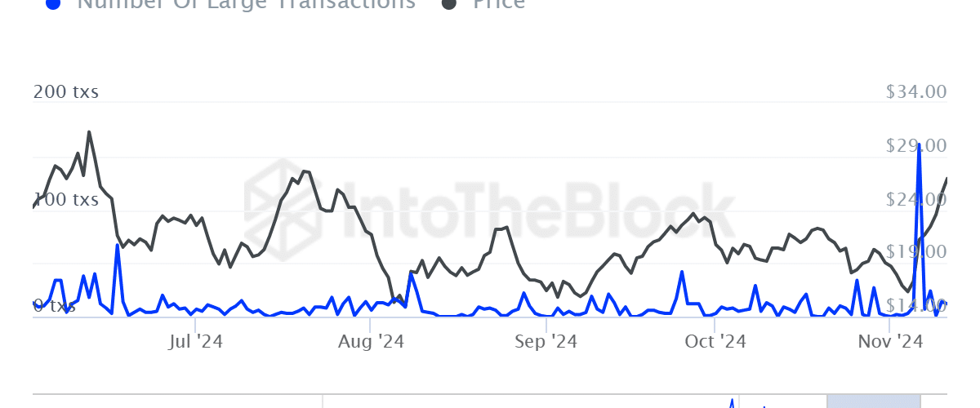
Task: Click the blue Large Transactions legend dot
Action: tap(53, 2)
